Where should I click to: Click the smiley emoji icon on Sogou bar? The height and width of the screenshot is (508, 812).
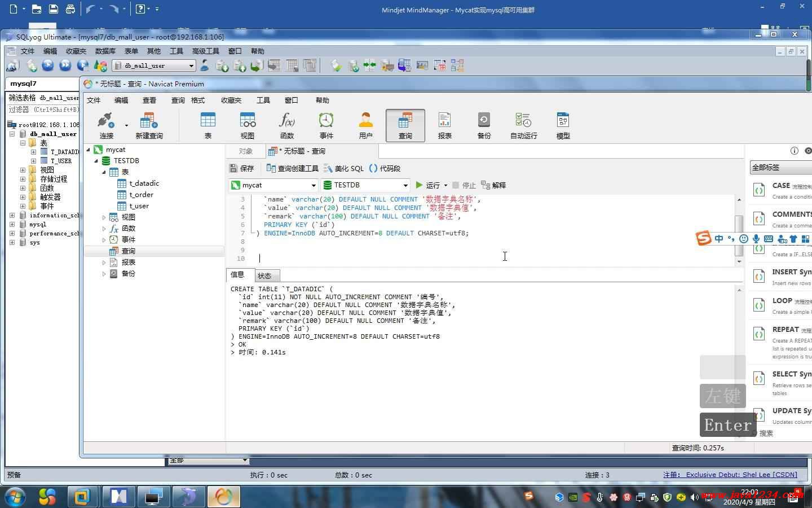pyautogui.click(x=744, y=239)
